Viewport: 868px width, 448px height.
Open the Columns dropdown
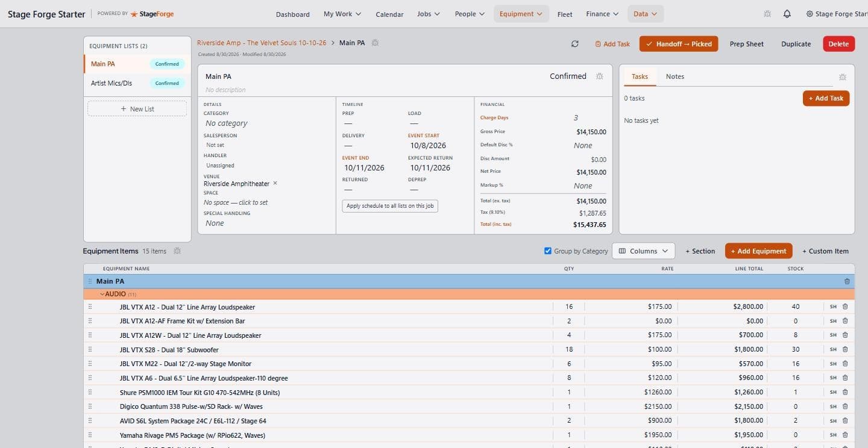643,251
